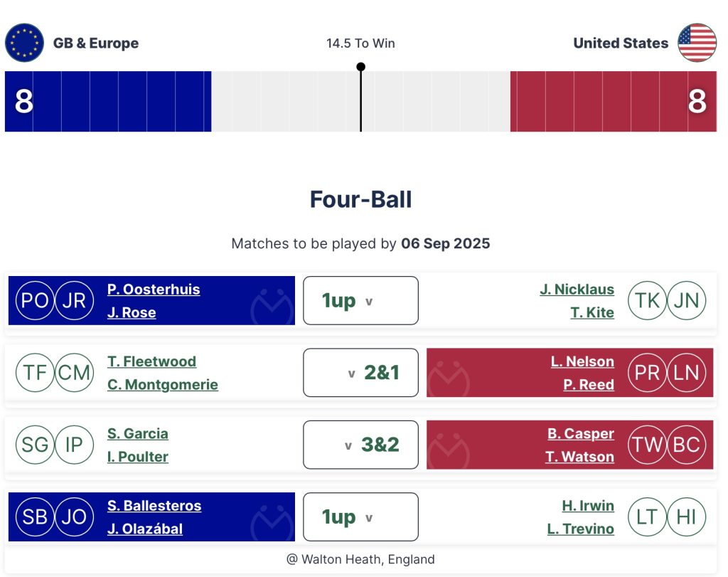Click the JN player initials badge
728x577 pixels.
tap(687, 301)
